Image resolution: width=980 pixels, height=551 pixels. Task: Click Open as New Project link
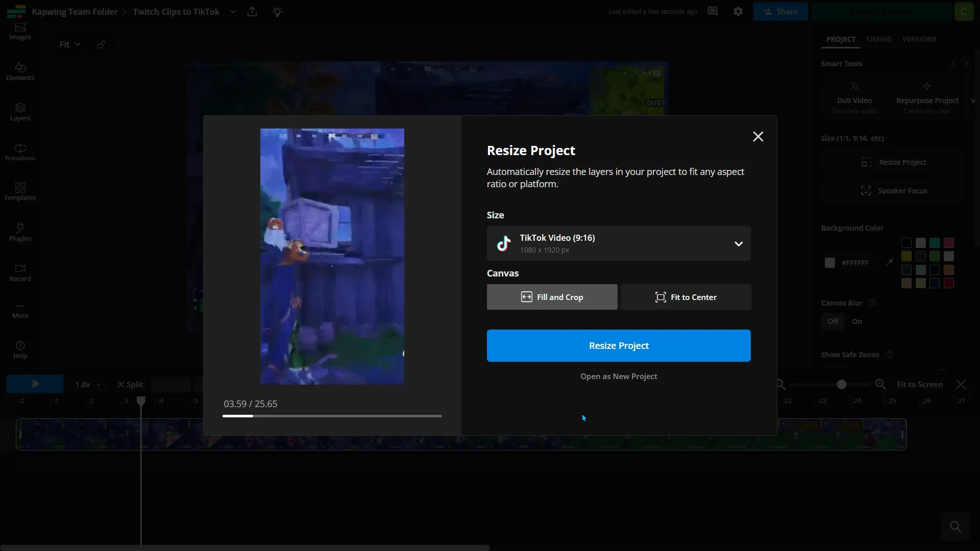tap(619, 376)
